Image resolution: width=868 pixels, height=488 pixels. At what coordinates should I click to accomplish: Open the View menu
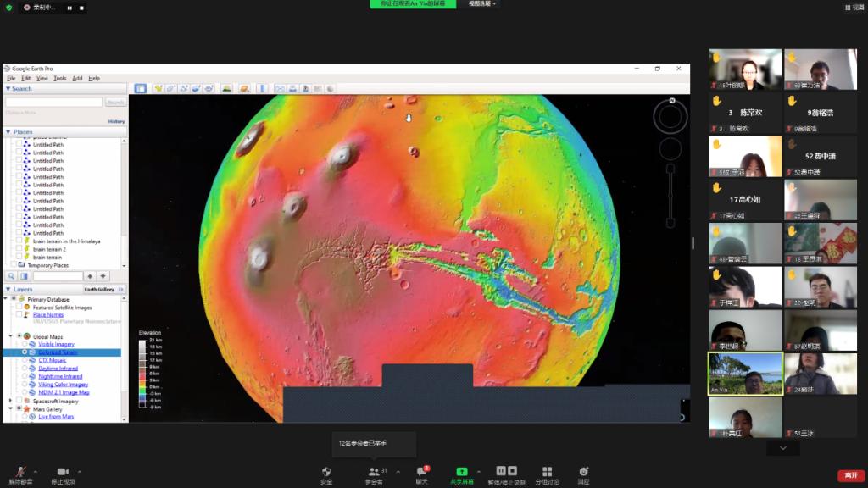click(x=42, y=78)
